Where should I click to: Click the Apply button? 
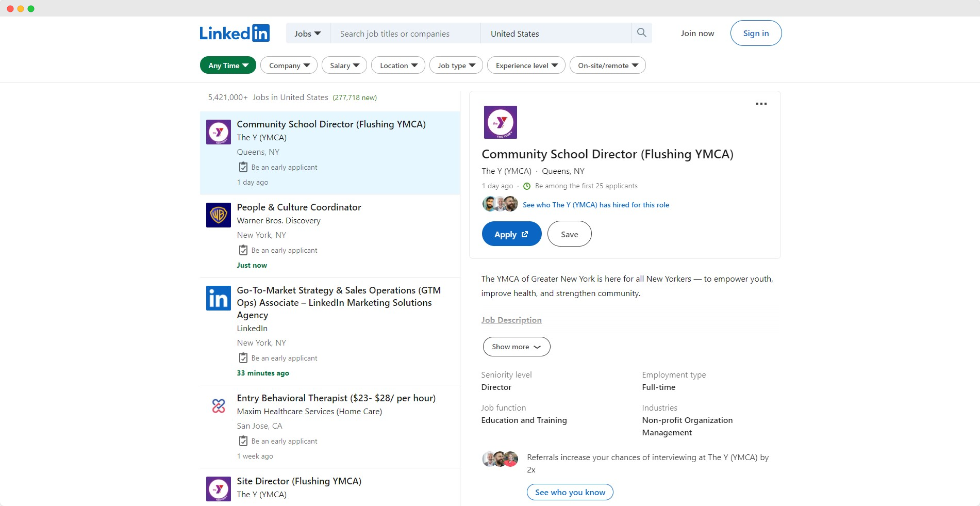tap(511, 234)
